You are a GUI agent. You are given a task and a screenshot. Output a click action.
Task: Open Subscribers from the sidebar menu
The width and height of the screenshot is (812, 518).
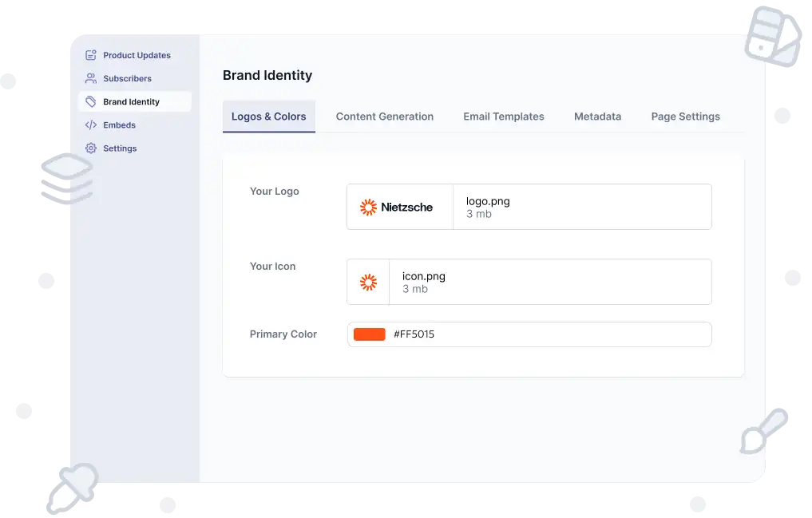click(127, 78)
